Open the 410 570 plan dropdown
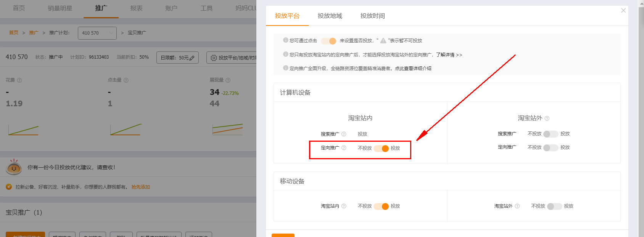 (x=97, y=33)
